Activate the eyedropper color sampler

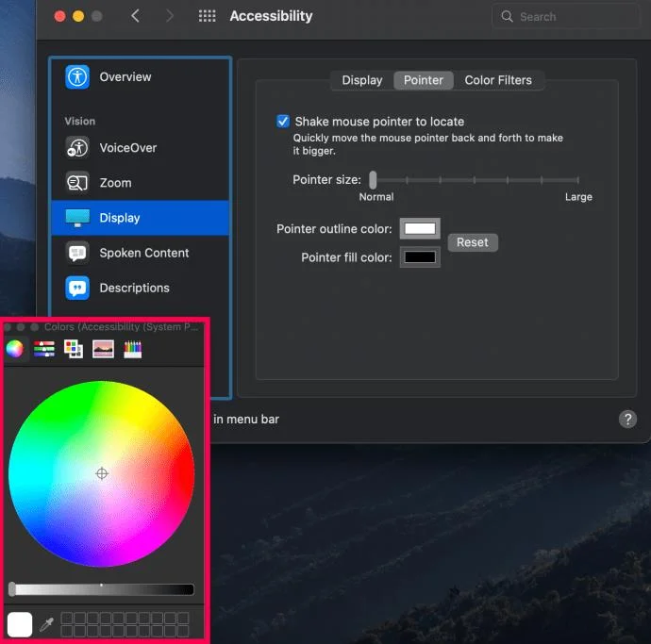tap(46, 624)
